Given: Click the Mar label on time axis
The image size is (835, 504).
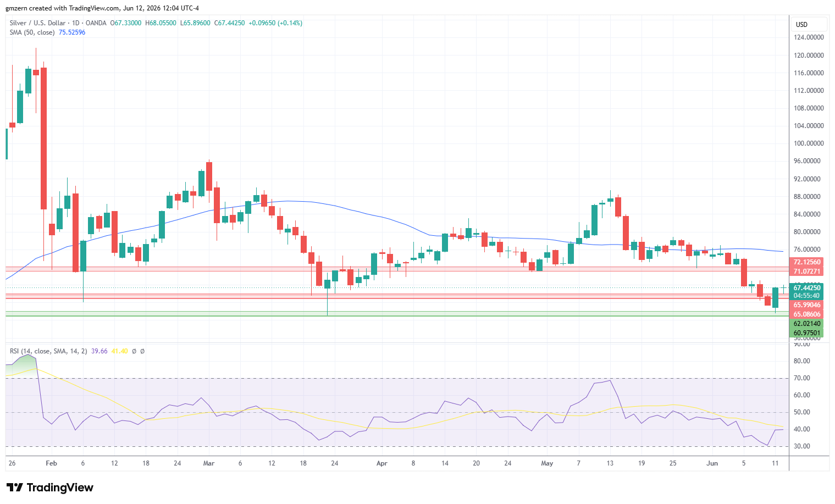Looking at the screenshot, I should coord(209,463).
